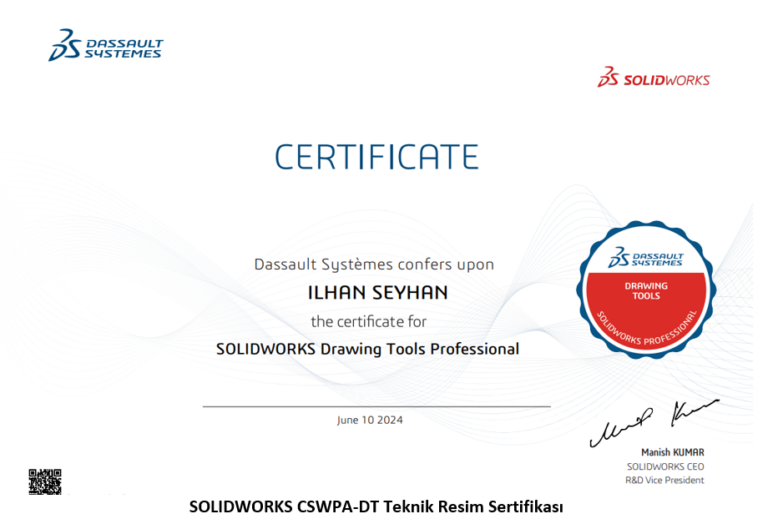
Task: Click the date June 10 2024
Action: coord(370,420)
